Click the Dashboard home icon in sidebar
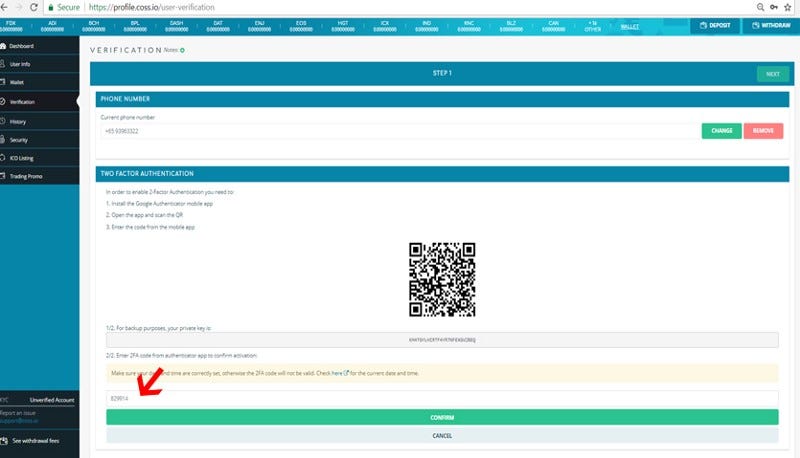800x458 pixels. coord(3,46)
